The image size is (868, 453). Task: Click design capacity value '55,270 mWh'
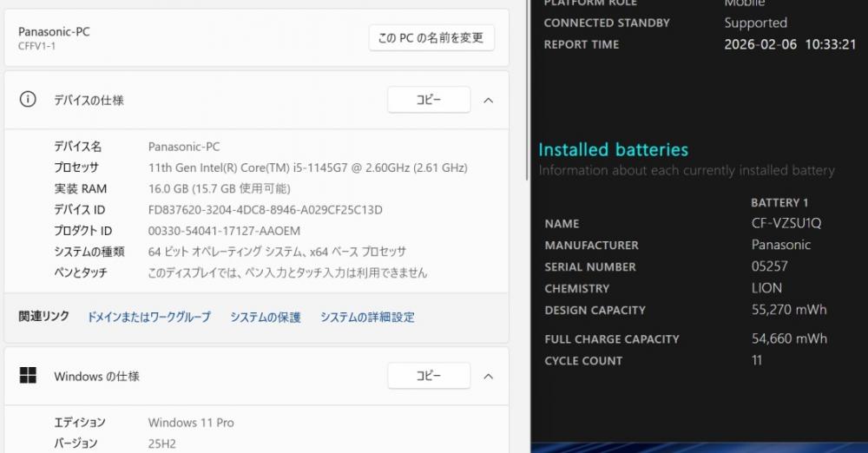[x=789, y=309]
